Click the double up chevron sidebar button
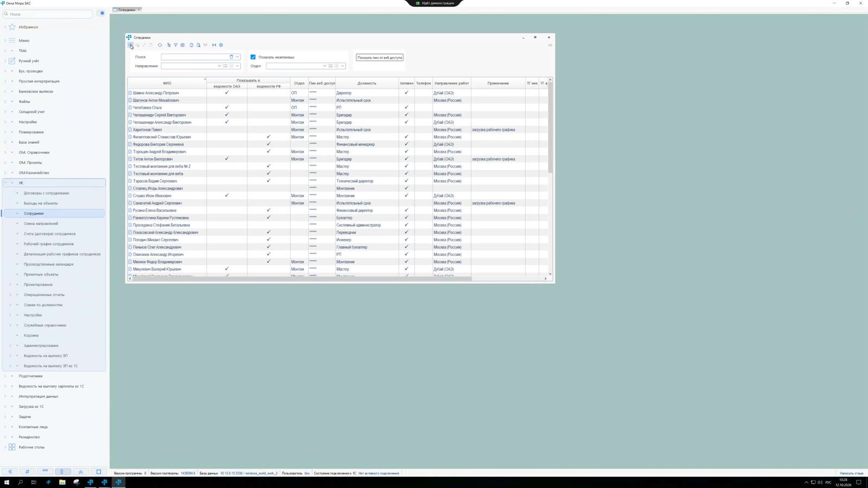The width and height of the screenshot is (868, 488). [81, 472]
